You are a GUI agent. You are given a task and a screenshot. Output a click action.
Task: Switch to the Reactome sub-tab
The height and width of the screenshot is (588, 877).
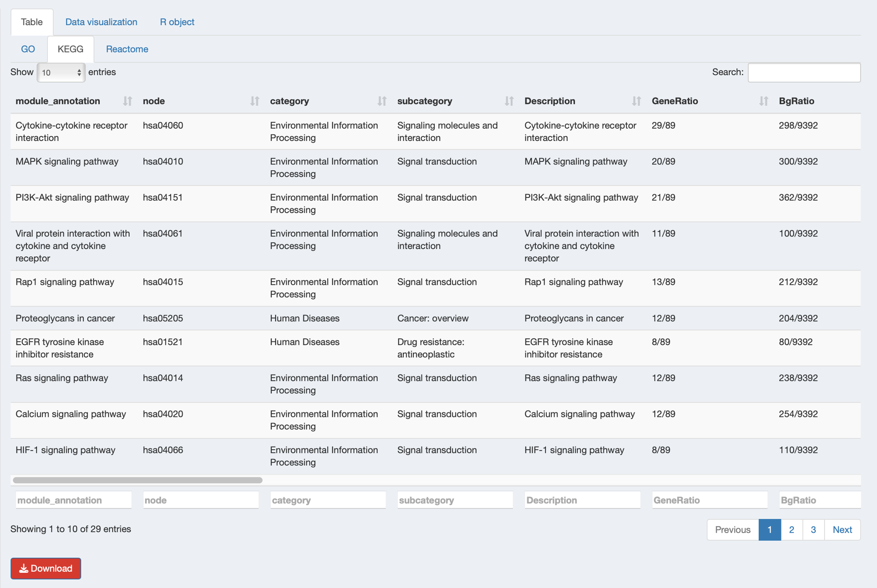click(x=127, y=49)
